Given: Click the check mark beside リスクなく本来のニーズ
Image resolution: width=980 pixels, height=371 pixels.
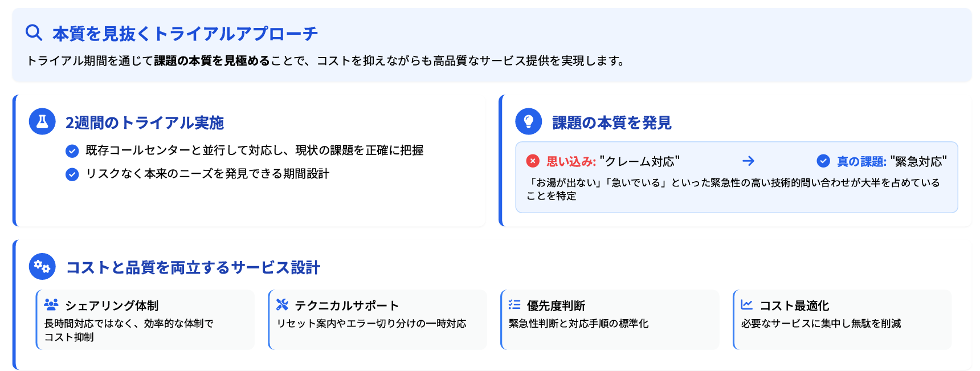Looking at the screenshot, I should (72, 174).
